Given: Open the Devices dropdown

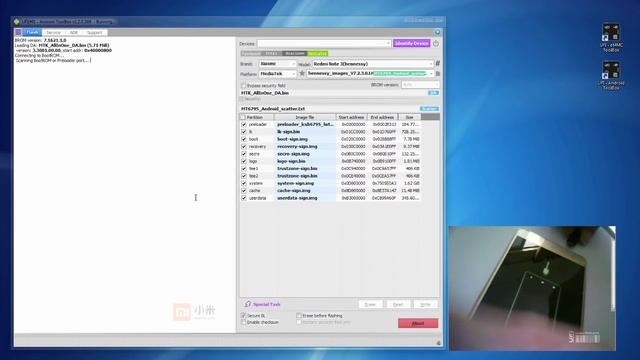Looking at the screenshot, I should click(x=324, y=43).
